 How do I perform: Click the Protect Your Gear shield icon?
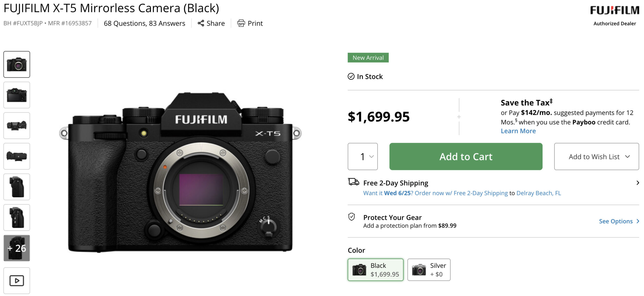[351, 217]
